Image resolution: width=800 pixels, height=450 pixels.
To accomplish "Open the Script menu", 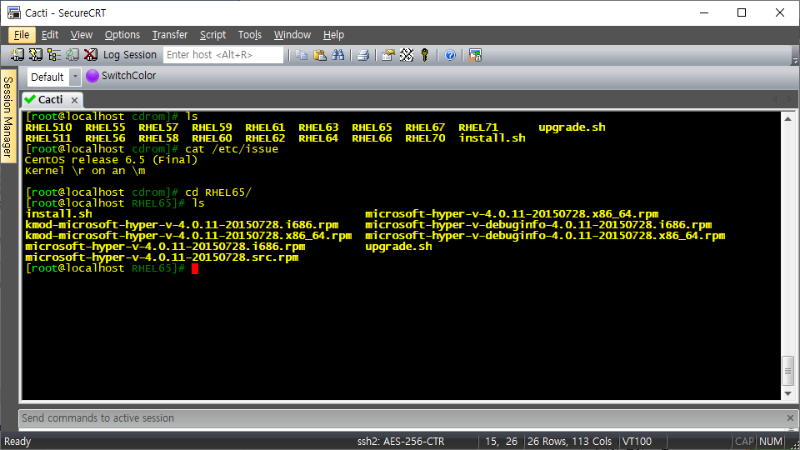I will coord(212,34).
